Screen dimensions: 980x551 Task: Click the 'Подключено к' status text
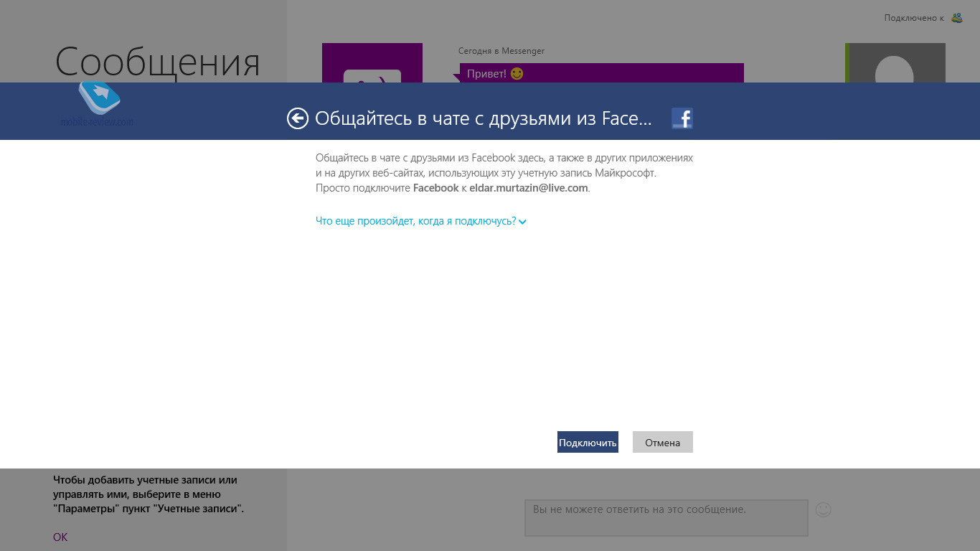pyautogui.click(x=914, y=18)
